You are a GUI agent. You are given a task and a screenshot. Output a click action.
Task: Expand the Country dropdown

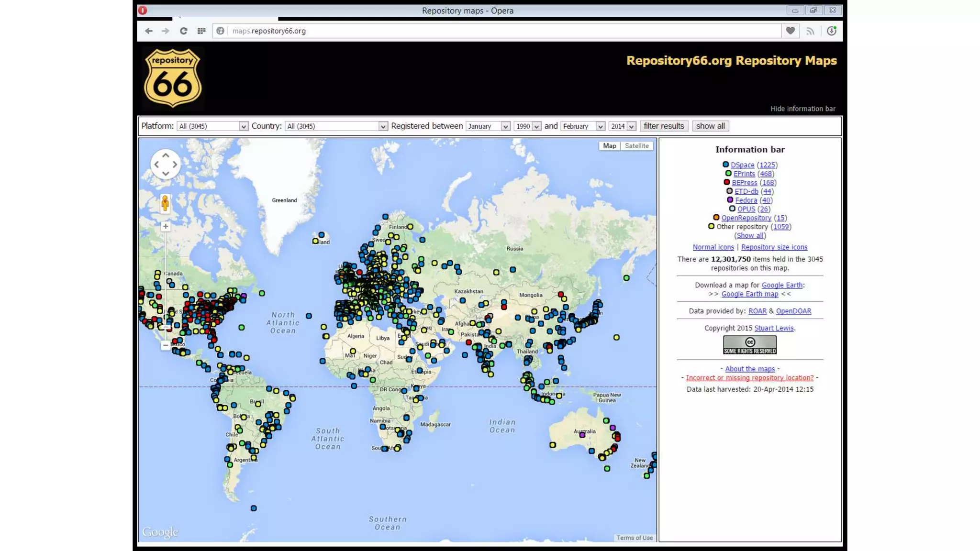tap(336, 126)
